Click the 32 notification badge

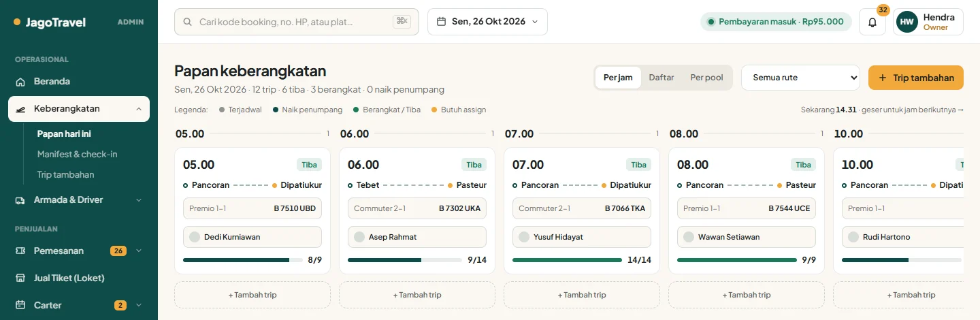coord(883,10)
